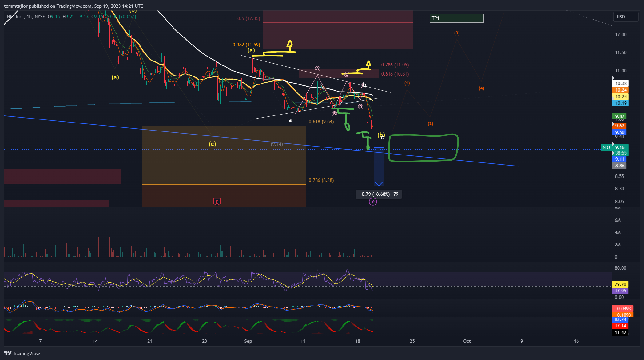Select the 0.786 (11.05) retracement label

pyautogui.click(x=395, y=65)
